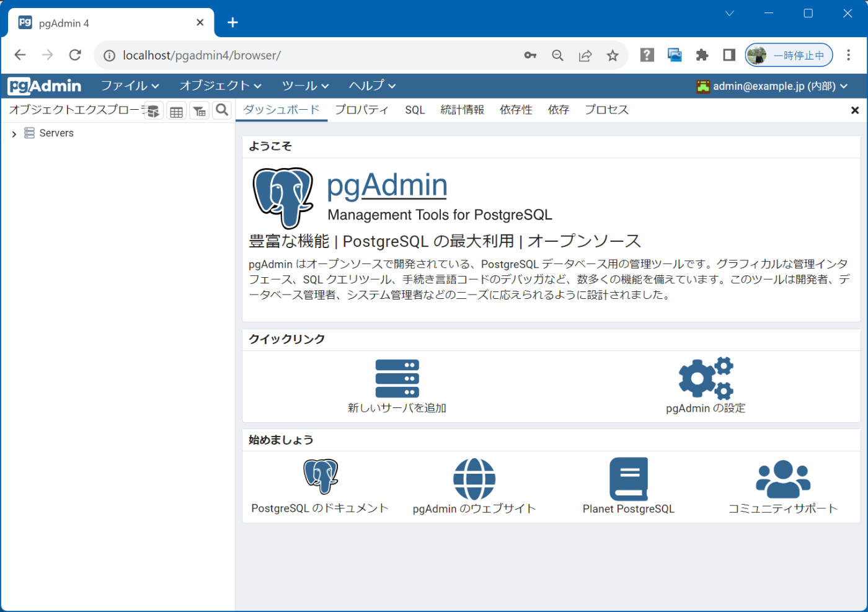Open the ツール menu dropdown
This screenshot has width=868, height=612.
pos(306,86)
